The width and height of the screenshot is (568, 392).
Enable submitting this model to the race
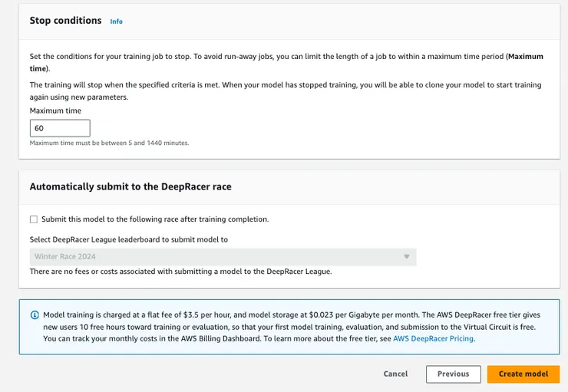click(x=34, y=219)
